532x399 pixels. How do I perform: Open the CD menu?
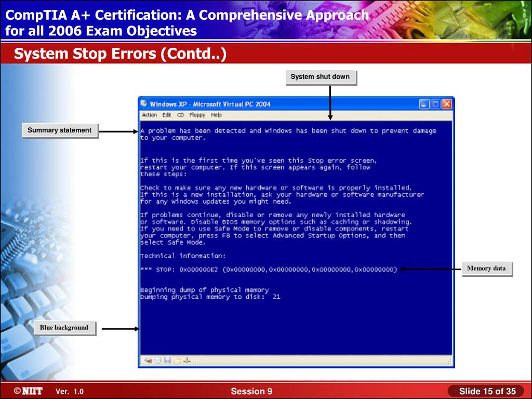(x=180, y=115)
